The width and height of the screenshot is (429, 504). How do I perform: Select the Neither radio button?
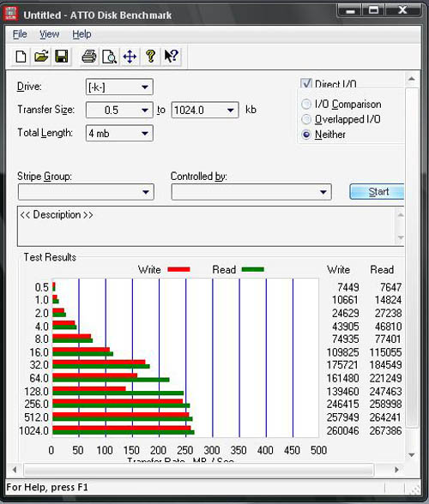pyautogui.click(x=306, y=135)
